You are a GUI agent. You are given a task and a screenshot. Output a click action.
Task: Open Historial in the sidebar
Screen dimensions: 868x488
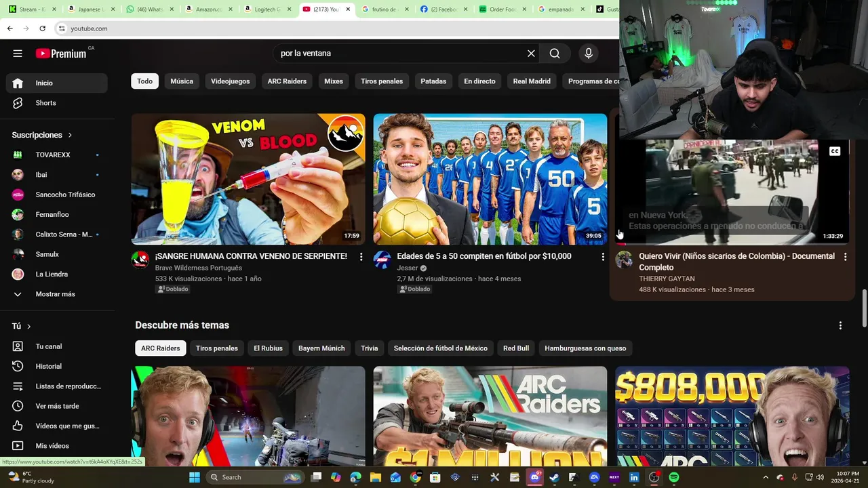point(57,366)
